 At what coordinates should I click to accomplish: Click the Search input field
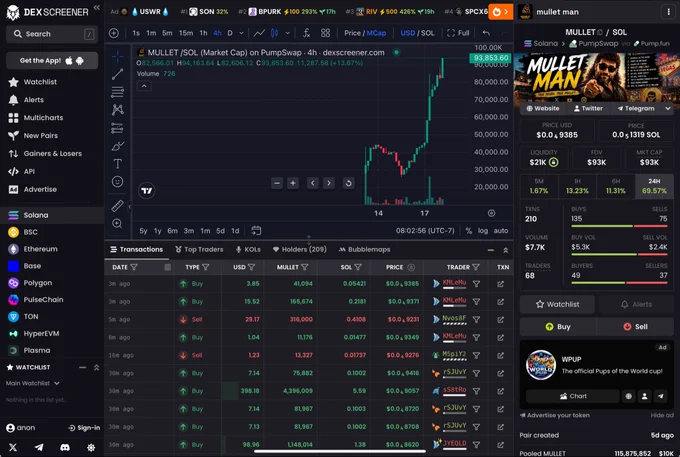click(x=52, y=34)
